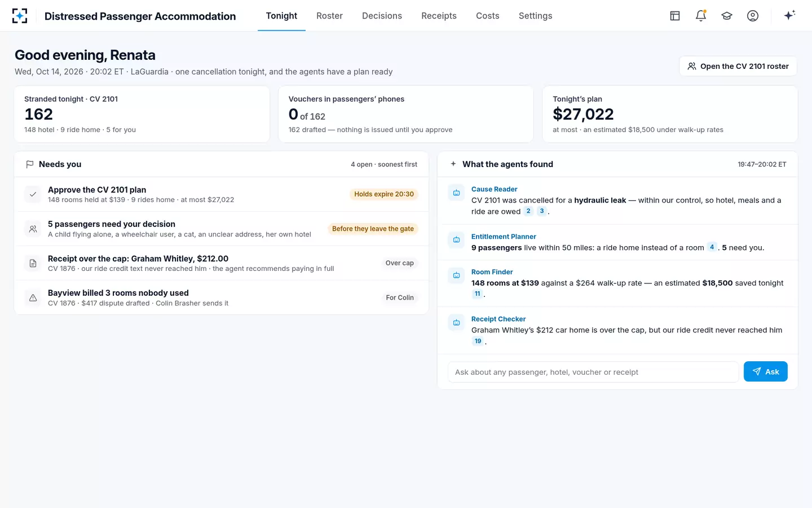Viewport: 812px width, 508px height.
Task: Switch to the Roster tab
Action: [329, 16]
